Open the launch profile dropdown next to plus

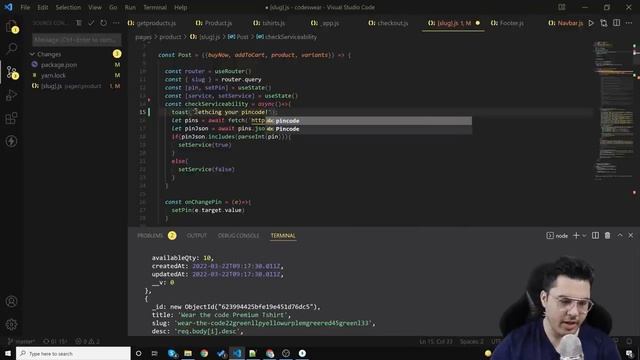584,236
